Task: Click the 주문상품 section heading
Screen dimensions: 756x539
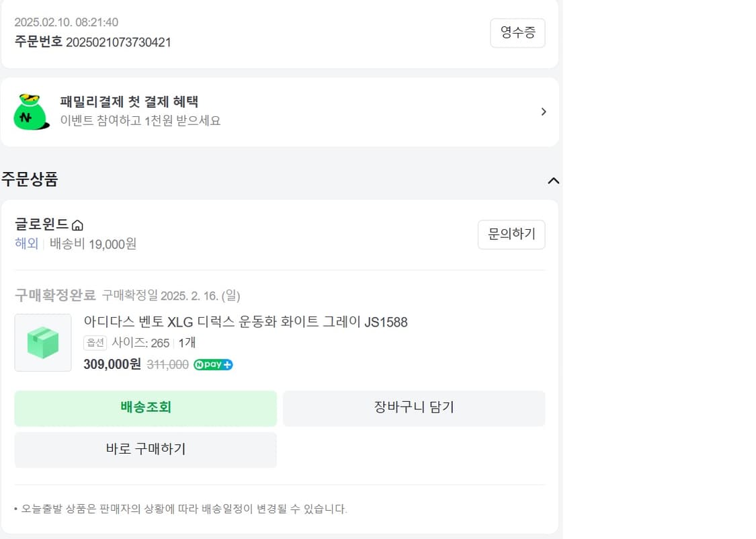Action: 30,179
